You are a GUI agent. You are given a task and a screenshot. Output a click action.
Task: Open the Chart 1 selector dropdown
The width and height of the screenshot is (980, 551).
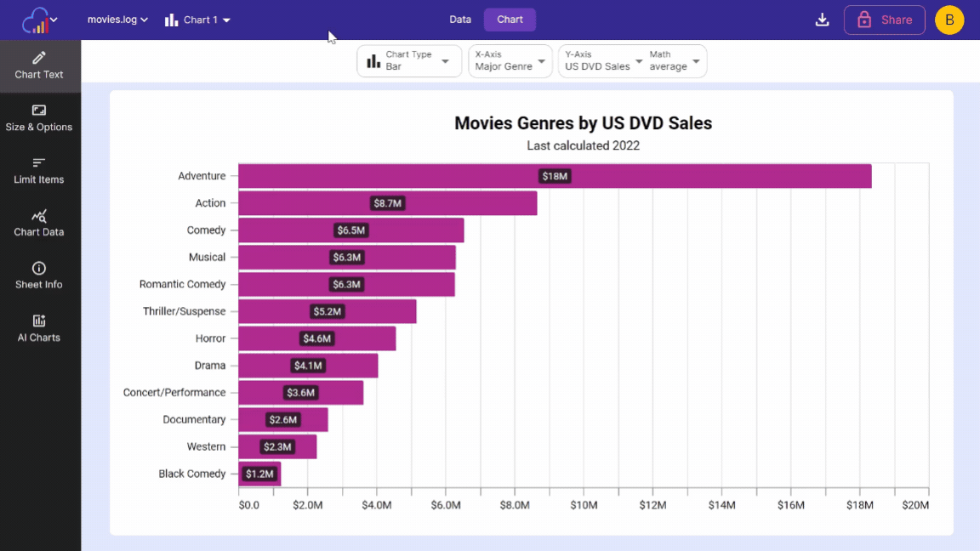pos(197,20)
